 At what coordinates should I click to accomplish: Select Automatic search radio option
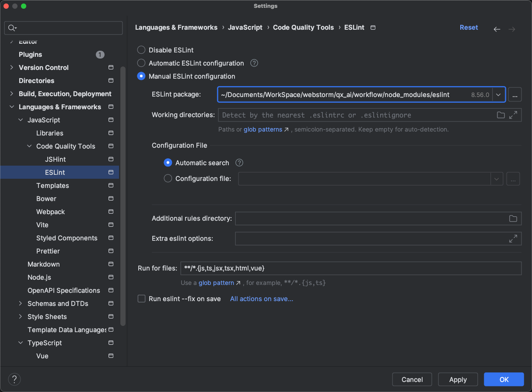click(168, 163)
